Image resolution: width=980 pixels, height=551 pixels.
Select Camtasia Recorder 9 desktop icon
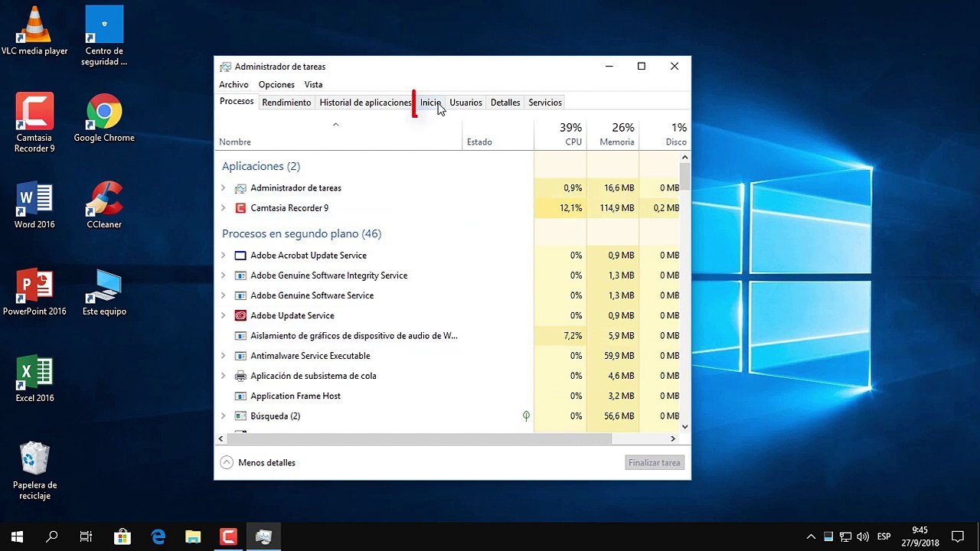(x=34, y=122)
